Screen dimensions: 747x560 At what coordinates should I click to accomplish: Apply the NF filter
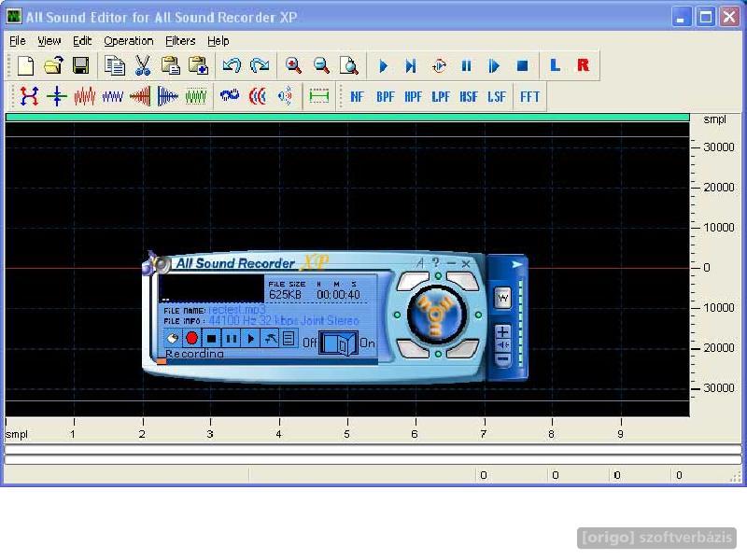coord(357,97)
